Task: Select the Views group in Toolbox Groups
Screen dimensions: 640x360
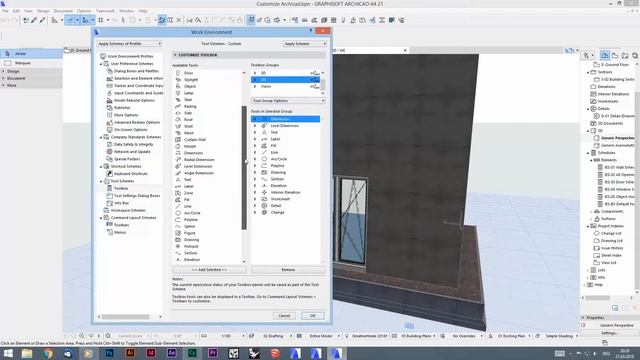Action: (x=285, y=87)
